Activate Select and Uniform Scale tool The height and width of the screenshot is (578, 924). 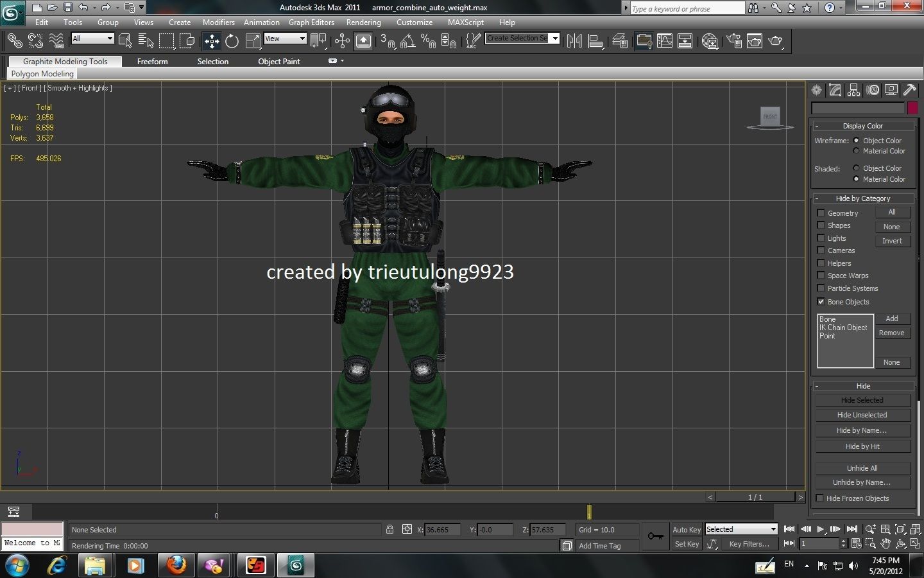pyautogui.click(x=253, y=41)
